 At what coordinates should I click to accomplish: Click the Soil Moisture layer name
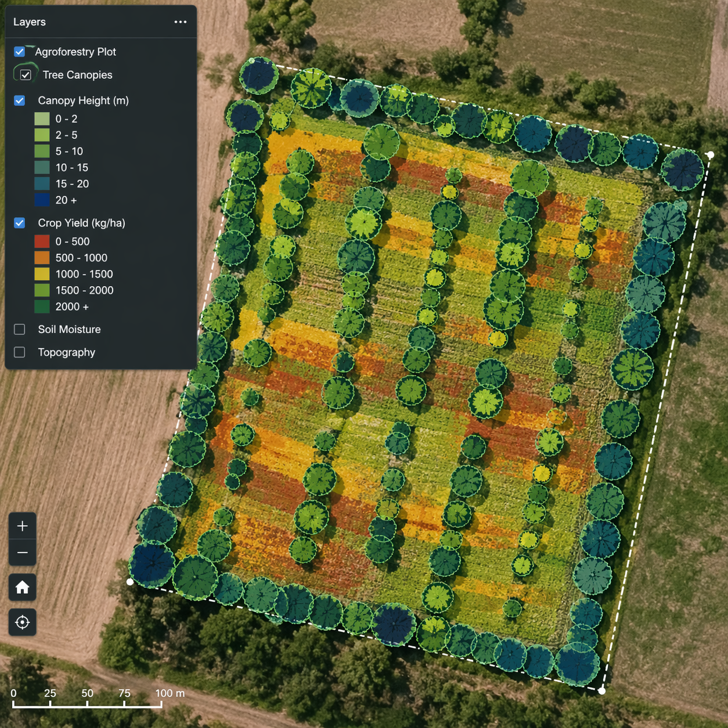70,329
